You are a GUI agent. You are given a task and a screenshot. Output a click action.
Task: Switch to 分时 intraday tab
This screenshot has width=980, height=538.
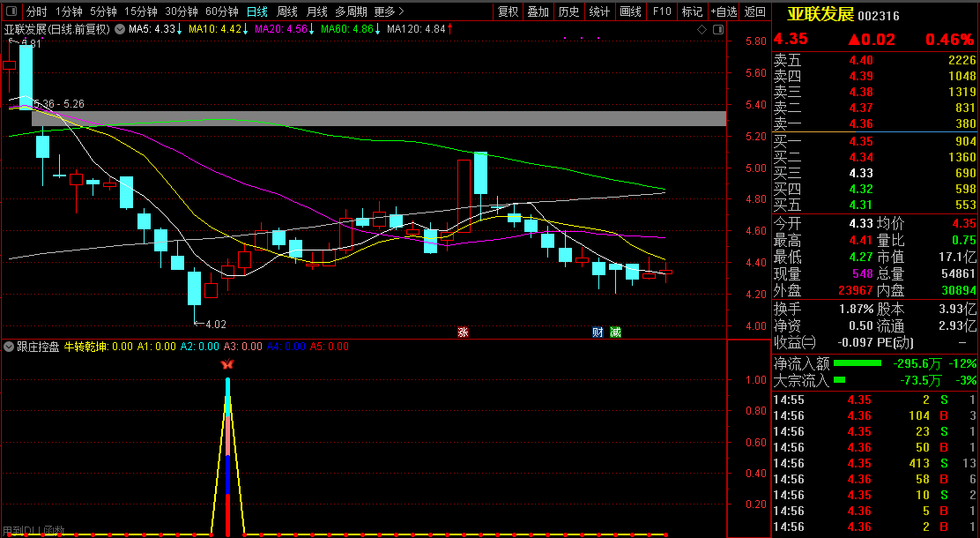pos(36,11)
